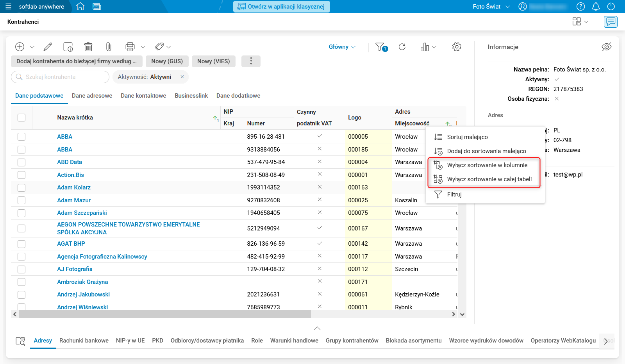Viewport: 625px width, 364px height.
Task: Select the Adam Kolarz row checkbox
Action: (21, 187)
